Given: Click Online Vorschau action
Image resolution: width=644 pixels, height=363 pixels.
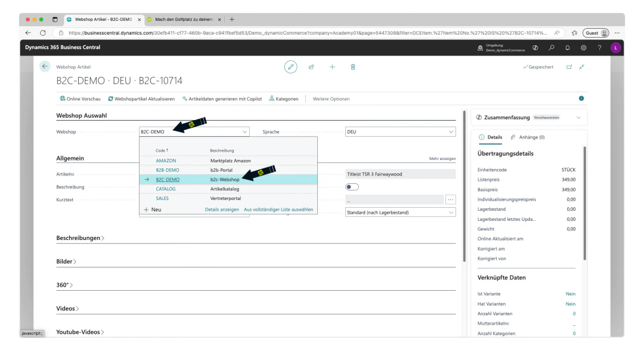Looking at the screenshot, I should pyautogui.click(x=80, y=99).
